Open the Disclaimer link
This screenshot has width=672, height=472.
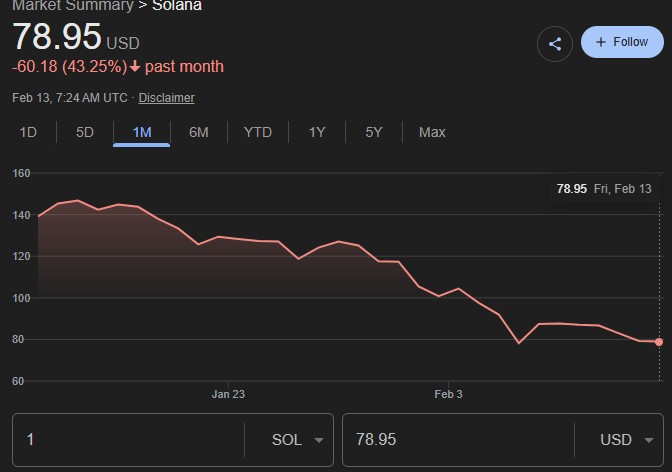(x=166, y=98)
